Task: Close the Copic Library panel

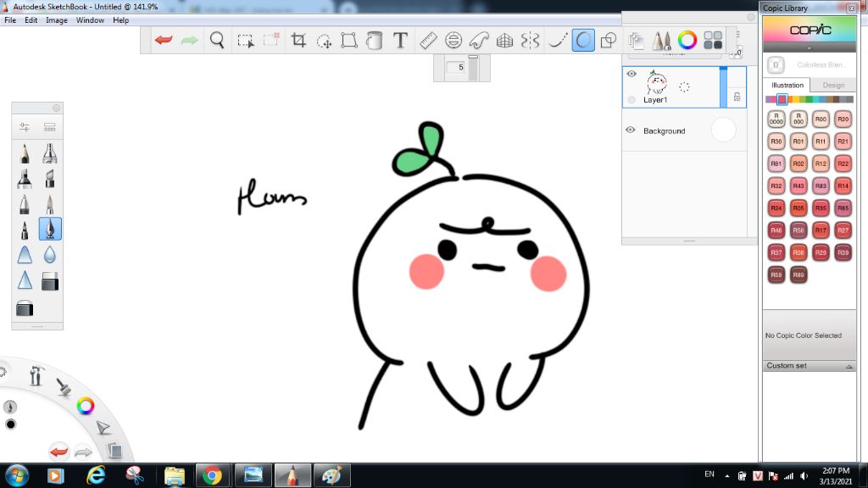Action: (851, 8)
